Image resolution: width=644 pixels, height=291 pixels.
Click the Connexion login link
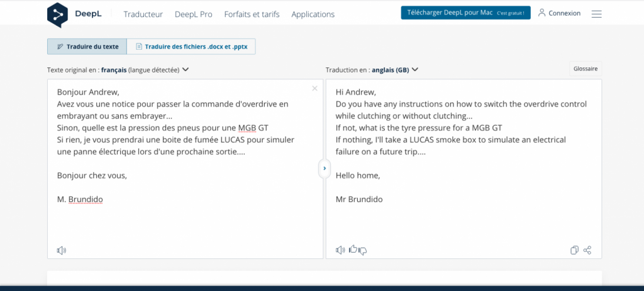click(559, 13)
